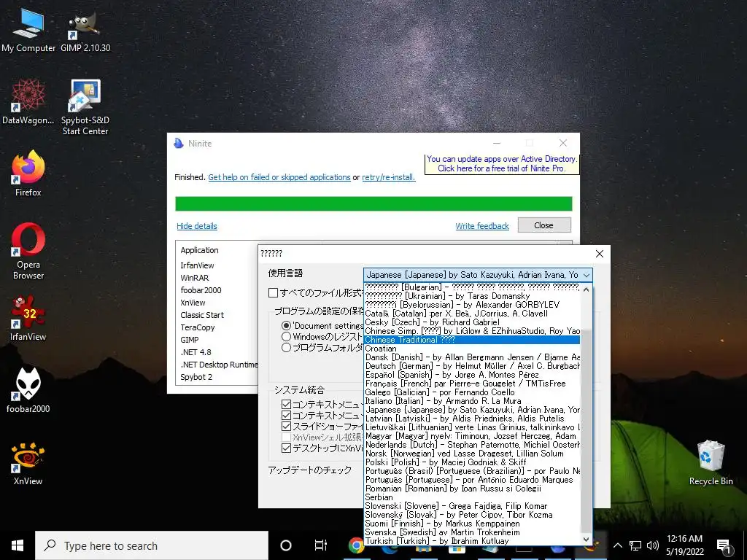The height and width of the screenshot is (560, 747).
Task: Select the DataWagon desktop shortcut
Action: pos(28,101)
